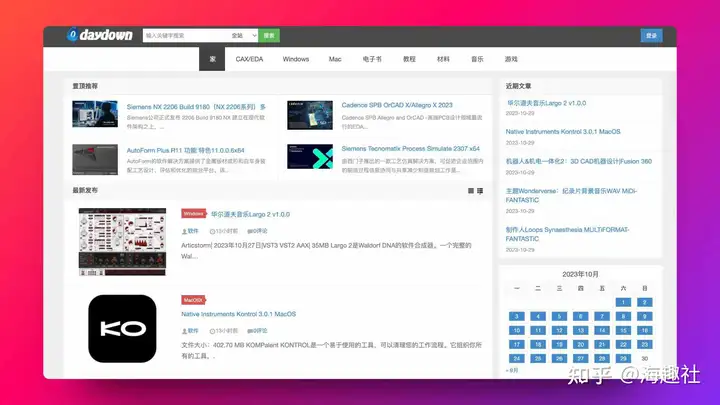Select day 1 in the October calendar
The width and height of the screenshot is (720, 405).
[x=621, y=302]
